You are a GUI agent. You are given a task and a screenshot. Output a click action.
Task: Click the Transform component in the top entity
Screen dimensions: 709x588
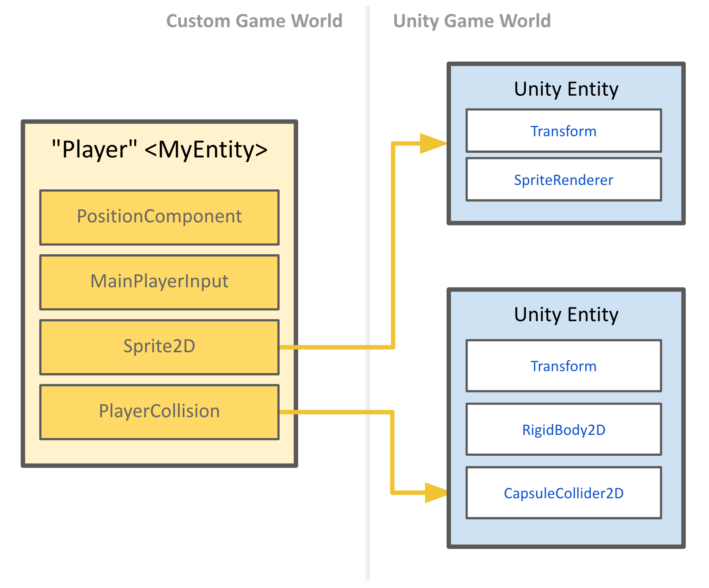pyautogui.click(x=563, y=131)
